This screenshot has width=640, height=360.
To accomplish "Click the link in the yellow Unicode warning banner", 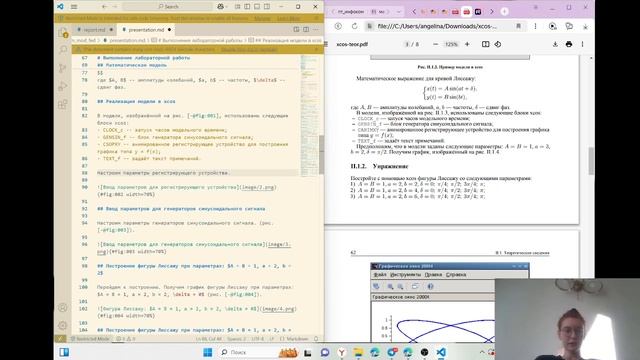I will coord(249,49).
